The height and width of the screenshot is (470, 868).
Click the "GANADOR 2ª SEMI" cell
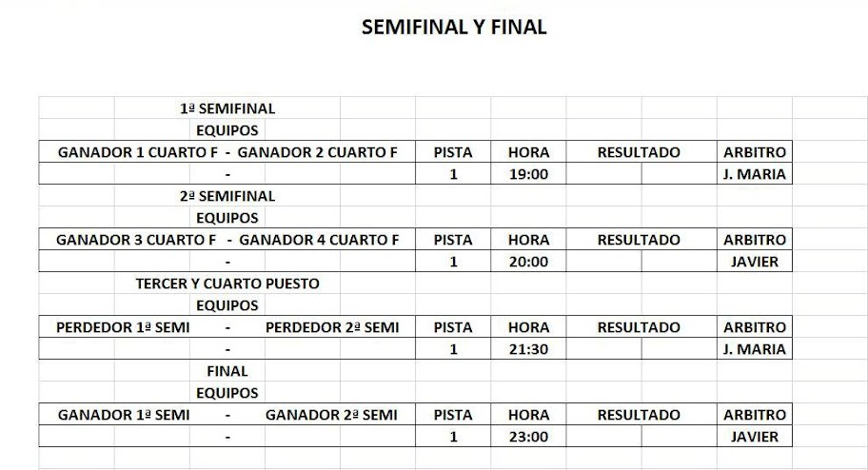click(332, 415)
